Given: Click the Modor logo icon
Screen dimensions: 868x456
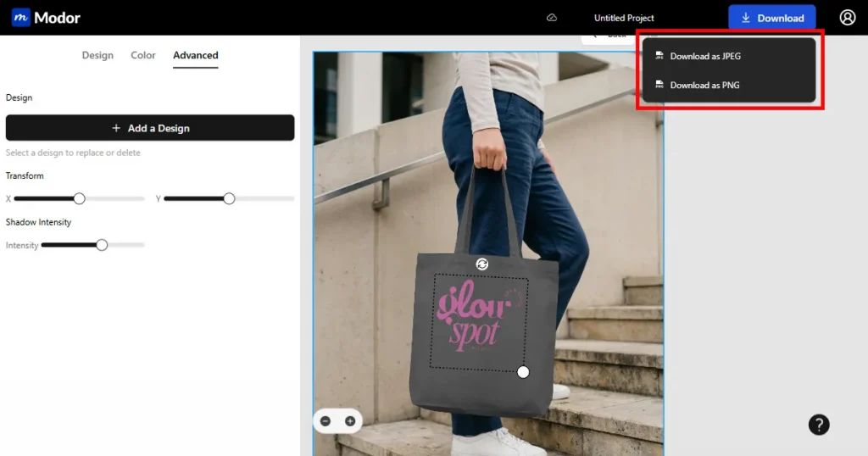Looking at the screenshot, I should click(x=20, y=17).
